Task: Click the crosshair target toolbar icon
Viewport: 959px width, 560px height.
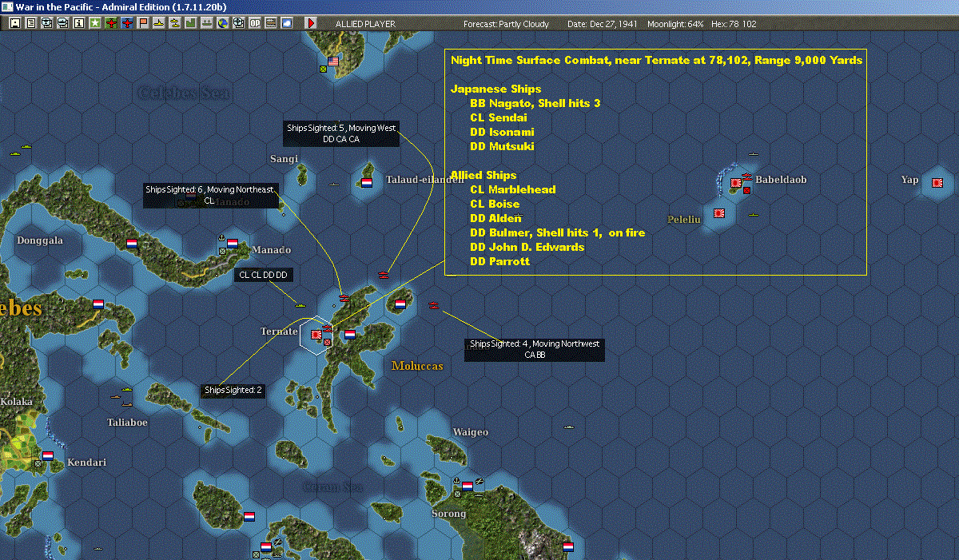Action: pos(238,23)
